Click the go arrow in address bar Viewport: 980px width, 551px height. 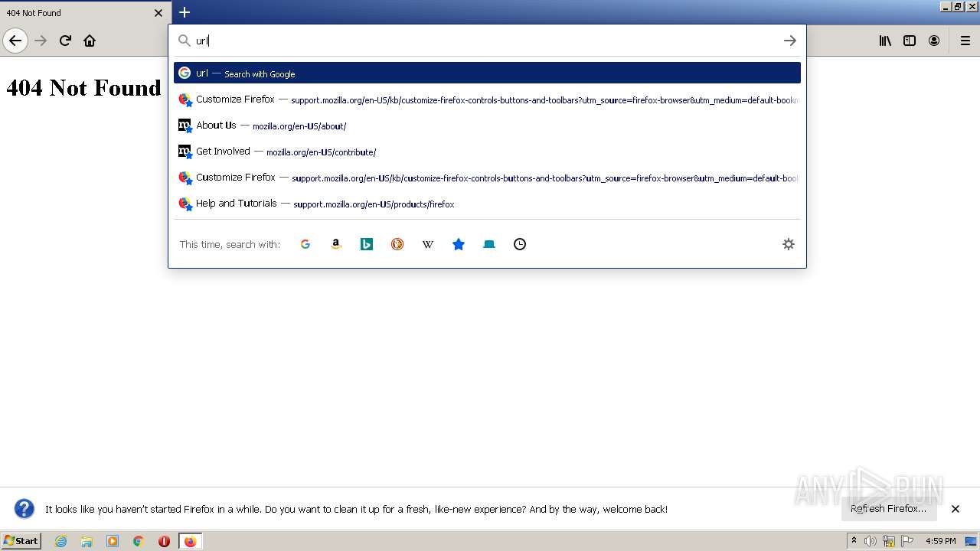click(790, 41)
